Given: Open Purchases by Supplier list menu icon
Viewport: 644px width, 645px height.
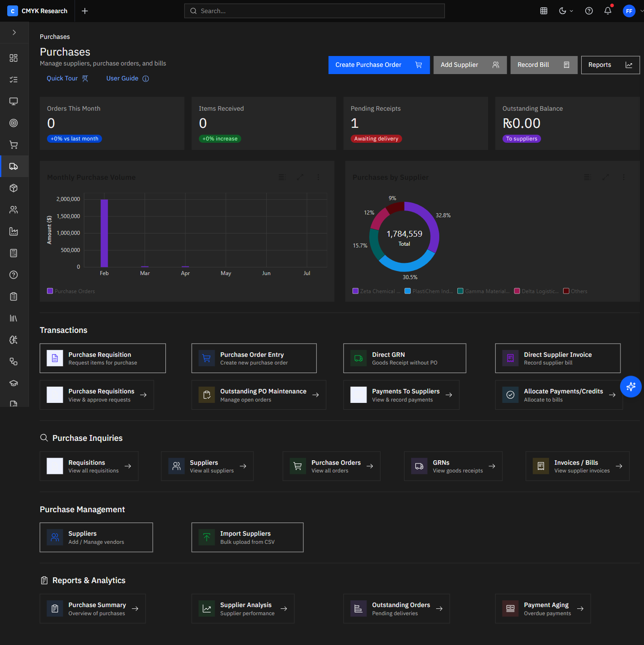Looking at the screenshot, I should [x=587, y=177].
